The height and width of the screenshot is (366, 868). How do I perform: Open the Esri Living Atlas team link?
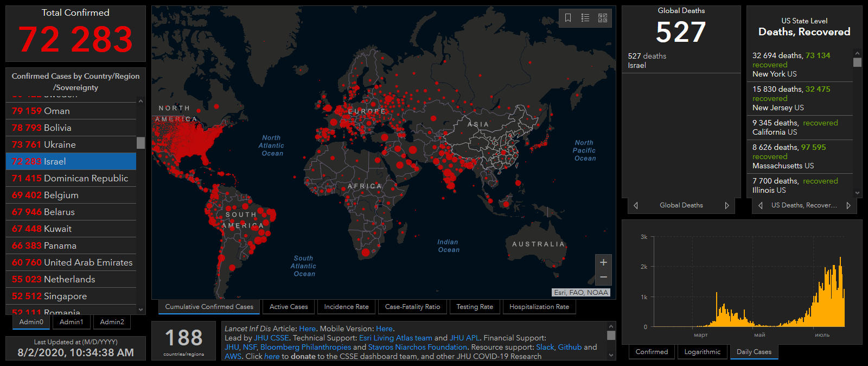[395, 338]
